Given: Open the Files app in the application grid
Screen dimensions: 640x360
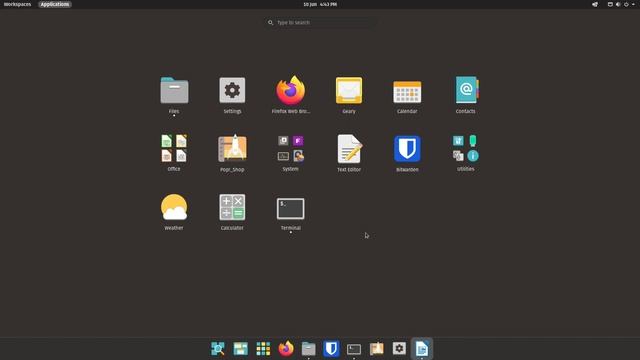Looking at the screenshot, I should 174,95.
